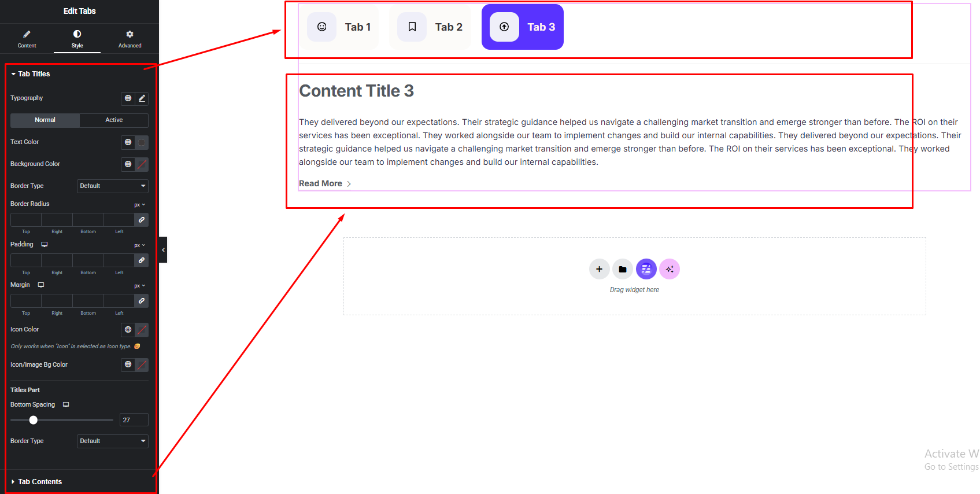Click the Typography edit pencil icon
The width and height of the screenshot is (980, 494).
point(142,98)
